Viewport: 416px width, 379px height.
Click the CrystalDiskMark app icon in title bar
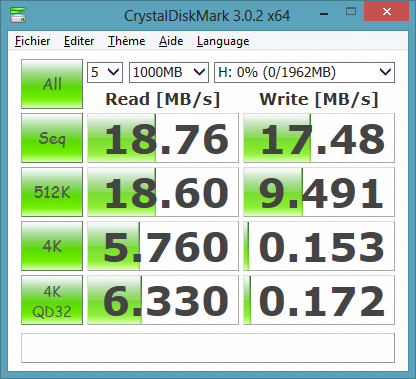pos(17,15)
